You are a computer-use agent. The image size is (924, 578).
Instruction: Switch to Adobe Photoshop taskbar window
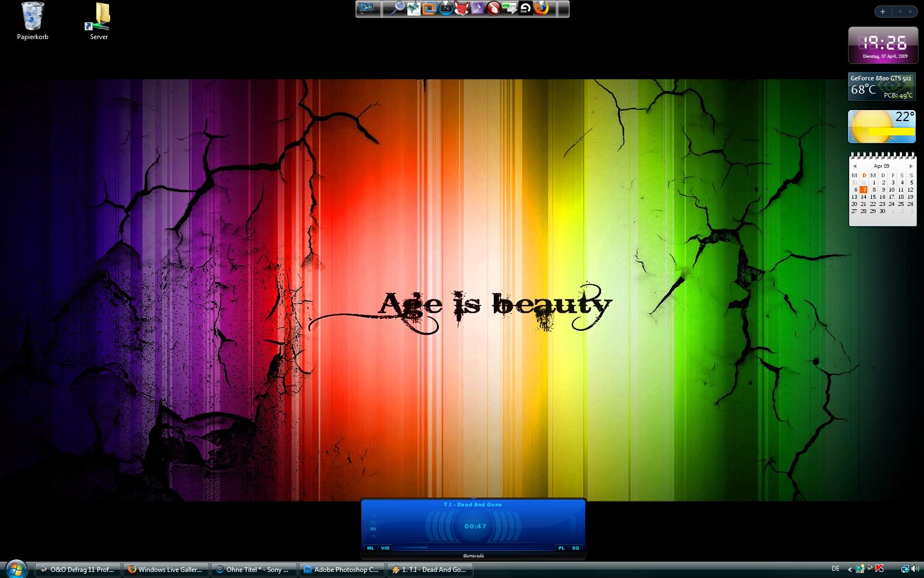tap(341, 570)
